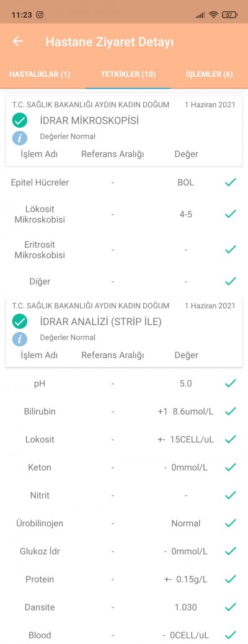248x644 pixels.
Task: Tap checkmark on the Dansite row
Action: [x=231, y=607]
